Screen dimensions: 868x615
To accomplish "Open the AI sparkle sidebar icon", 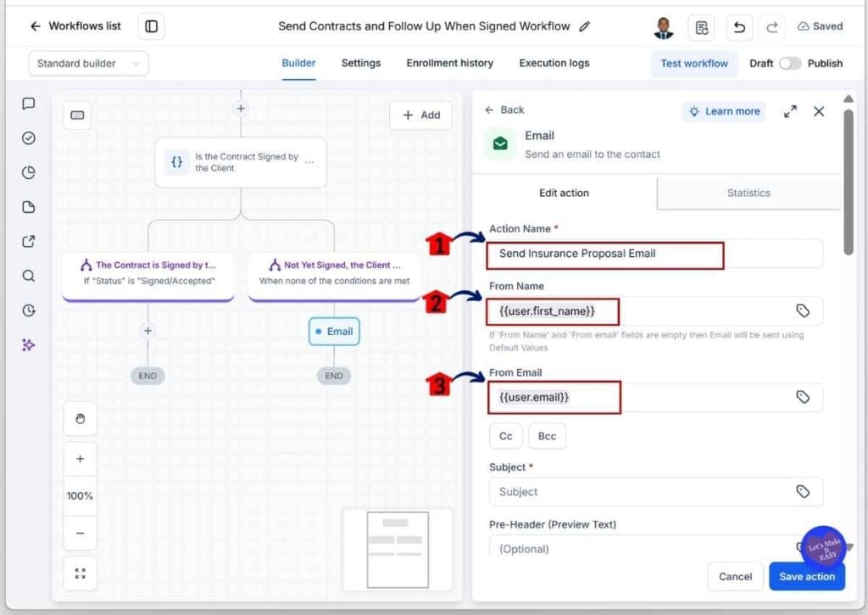I will [x=28, y=344].
